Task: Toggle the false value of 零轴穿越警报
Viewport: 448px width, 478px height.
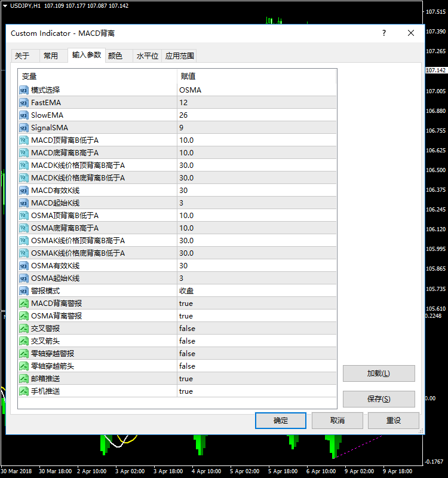Action: click(257, 354)
